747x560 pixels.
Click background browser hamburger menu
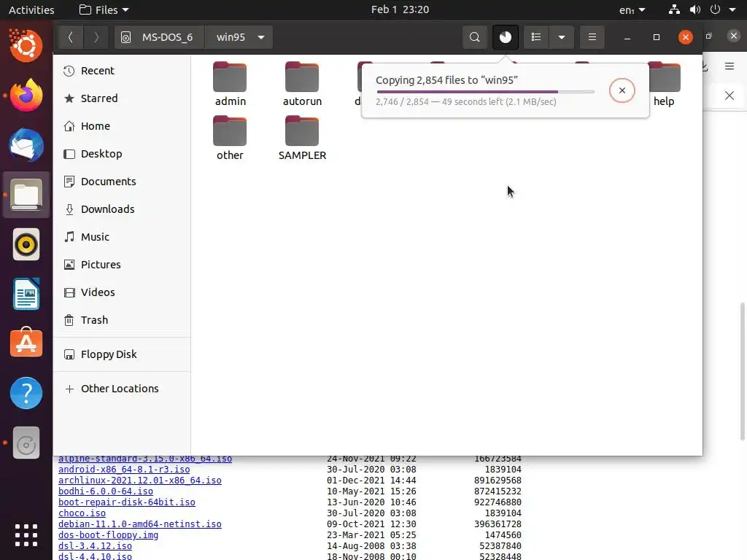click(x=729, y=66)
